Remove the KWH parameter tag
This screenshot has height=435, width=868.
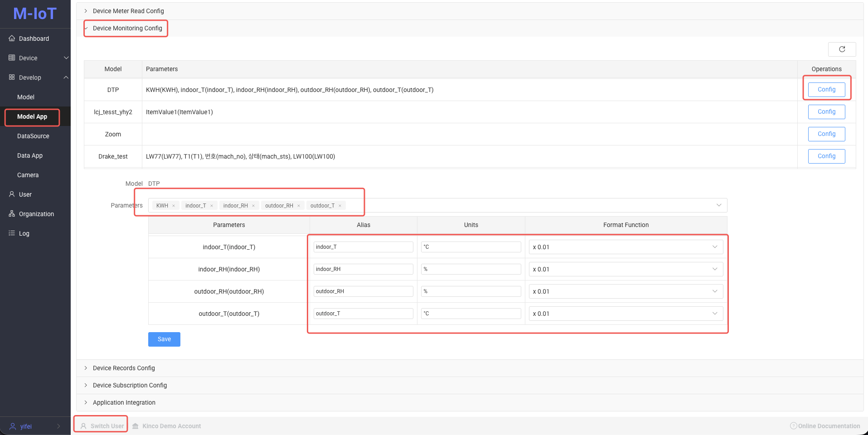tap(174, 206)
